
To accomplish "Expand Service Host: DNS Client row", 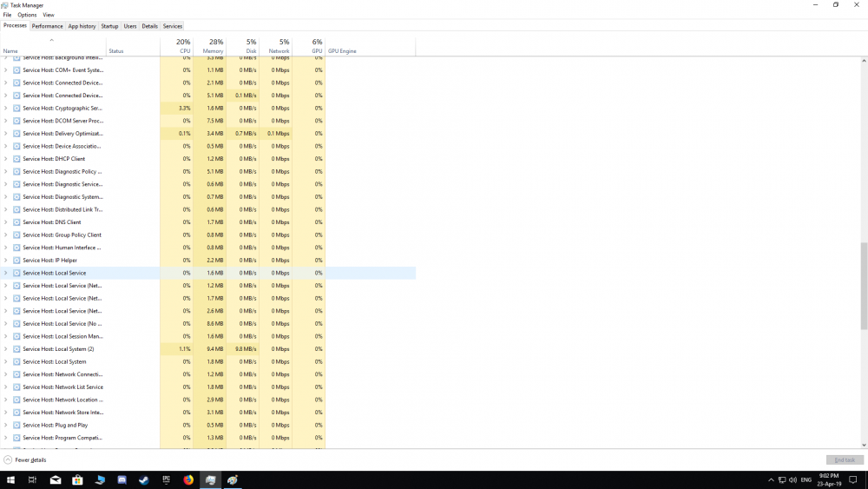I will [x=5, y=222].
